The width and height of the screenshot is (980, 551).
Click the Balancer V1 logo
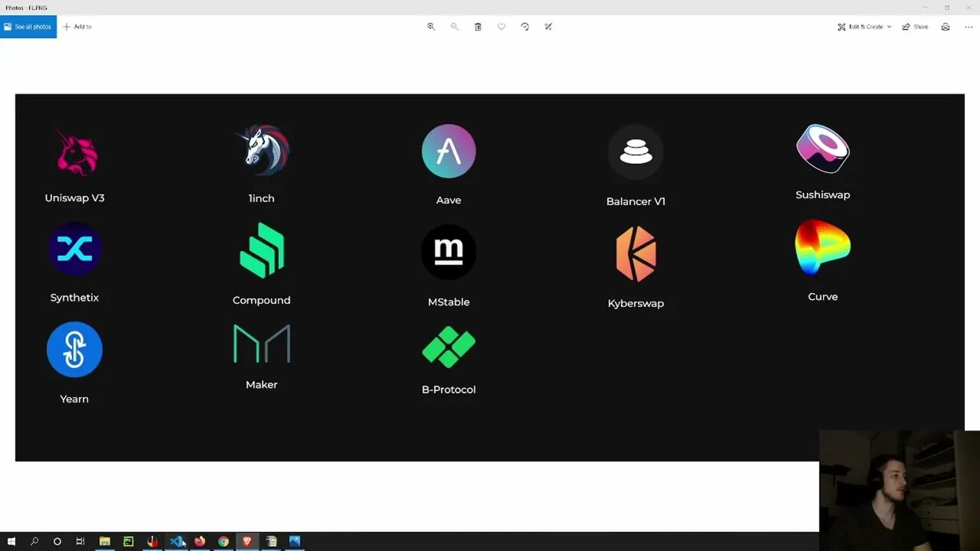tap(635, 152)
